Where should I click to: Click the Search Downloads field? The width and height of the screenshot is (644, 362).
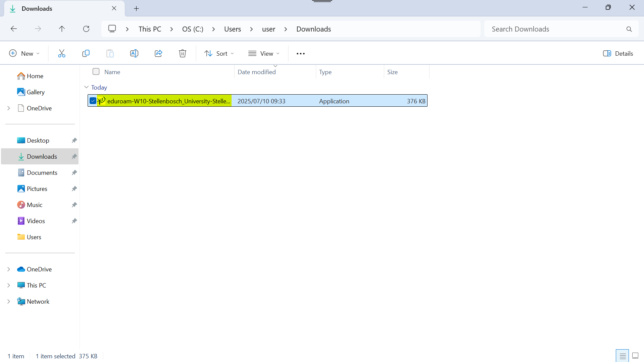pyautogui.click(x=555, y=29)
